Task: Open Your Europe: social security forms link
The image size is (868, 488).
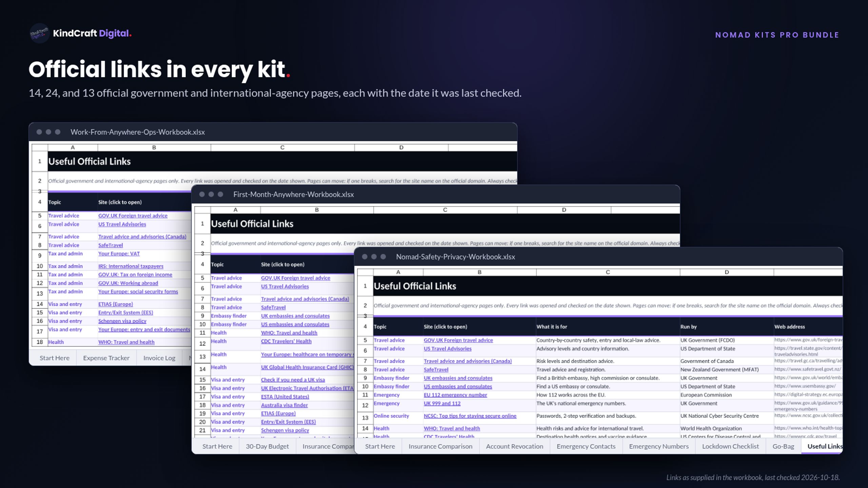Action: (138, 291)
